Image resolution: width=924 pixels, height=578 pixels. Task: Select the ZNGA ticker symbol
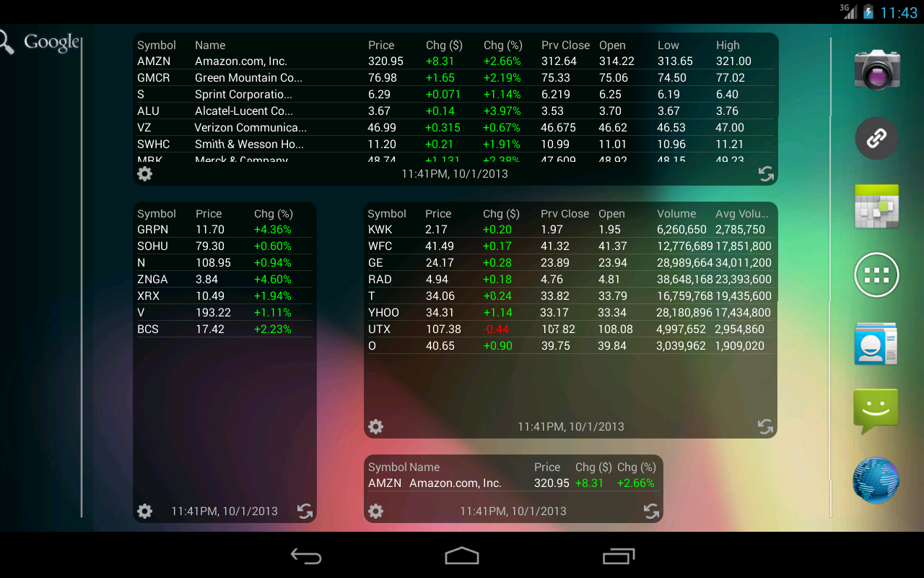point(152,280)
